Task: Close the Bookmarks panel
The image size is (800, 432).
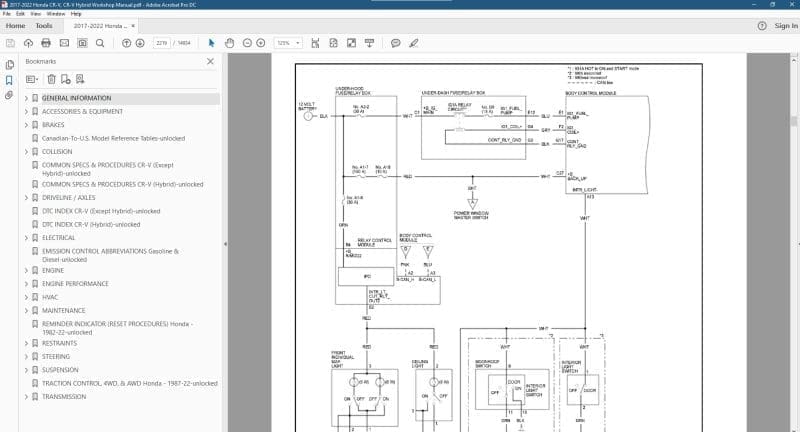Action: coord(210,61)
